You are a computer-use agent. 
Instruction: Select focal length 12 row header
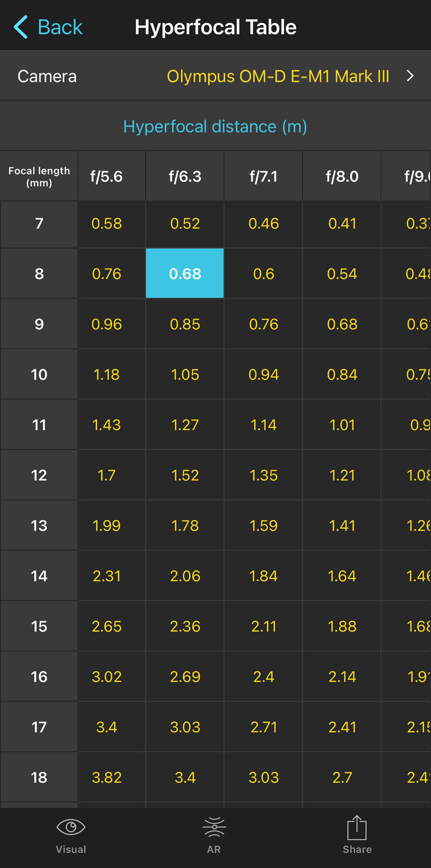[x=39, y=475]
